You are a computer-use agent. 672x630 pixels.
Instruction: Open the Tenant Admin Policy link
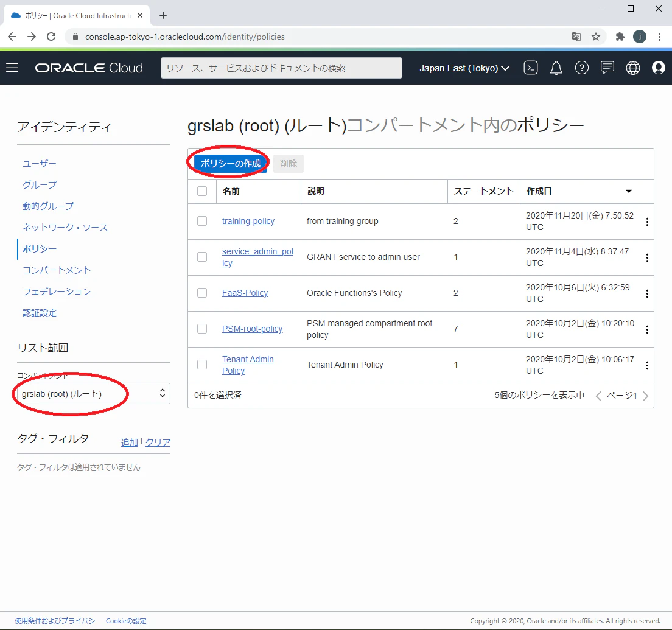(248, 365)
